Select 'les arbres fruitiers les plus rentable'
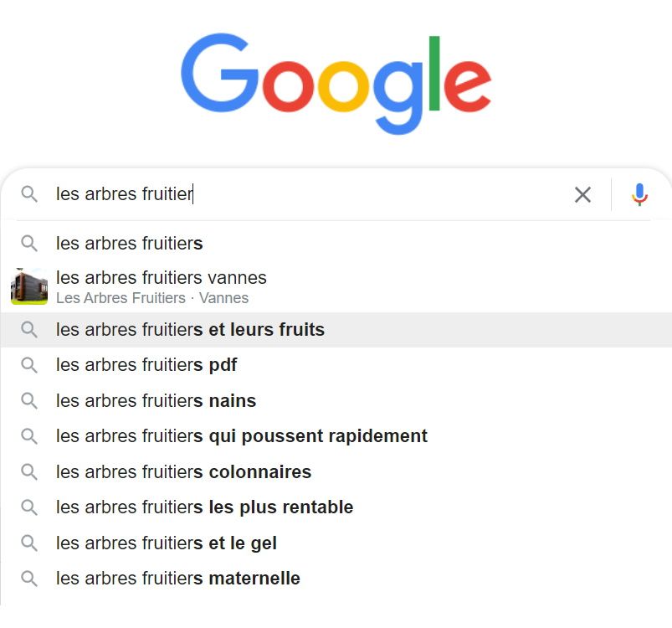Viewport: 672px width, 628px height. click(204, 507)
